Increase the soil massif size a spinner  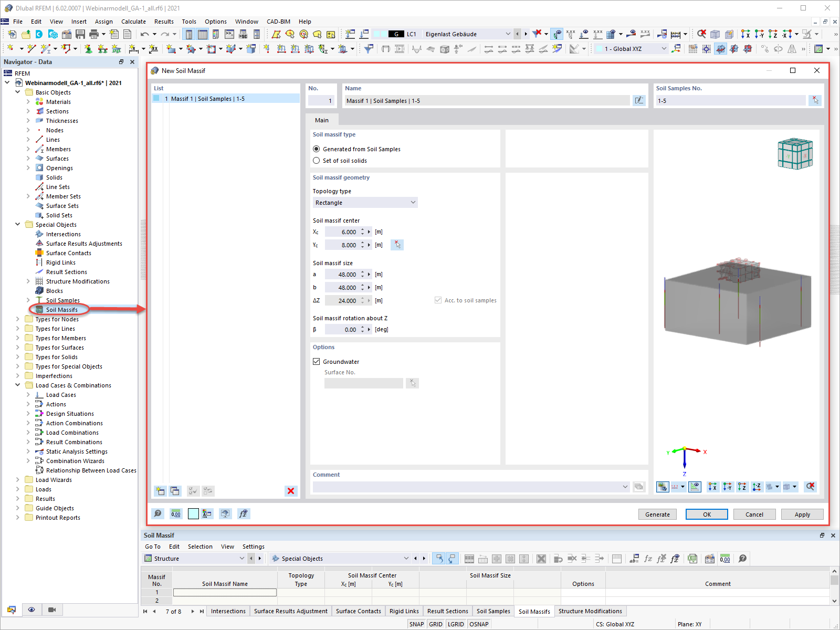[x=362, y=272]
